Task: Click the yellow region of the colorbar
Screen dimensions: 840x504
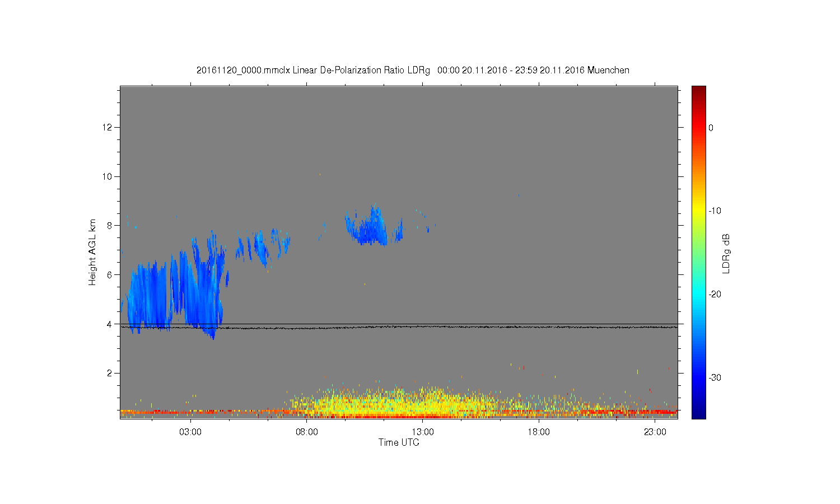Action: point(699,211)
